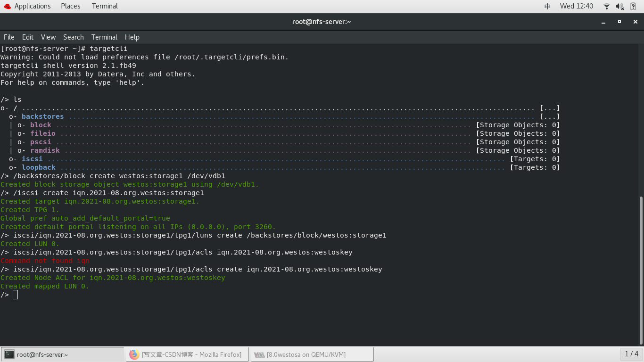Click the 'pscsi' tree entry
This screenshot has height=362, width=644.
coord(41,142)
